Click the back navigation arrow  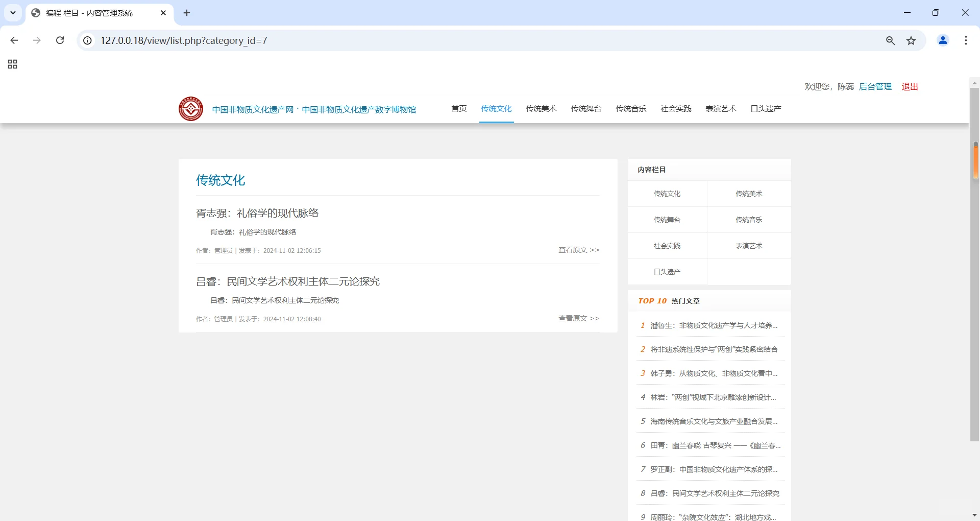click(14, 40)
